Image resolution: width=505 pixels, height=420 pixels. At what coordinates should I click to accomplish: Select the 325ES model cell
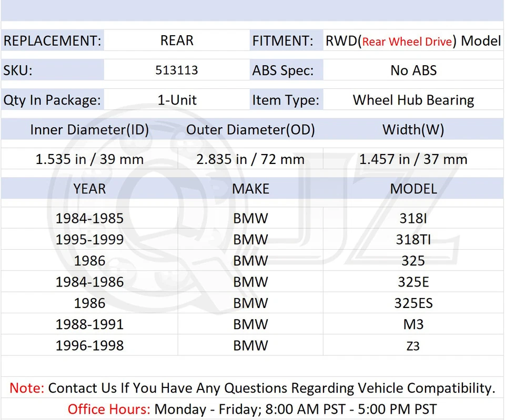pyautogui.click(x=413, y=303)
